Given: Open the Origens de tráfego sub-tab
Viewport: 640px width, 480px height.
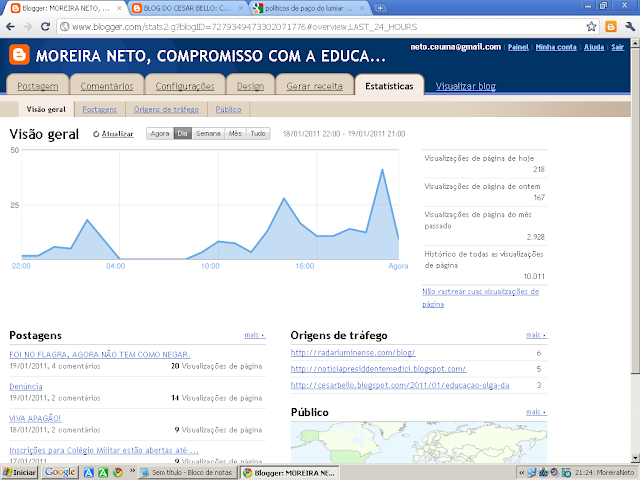Looking at the screenshot, I should click(166, 109).
